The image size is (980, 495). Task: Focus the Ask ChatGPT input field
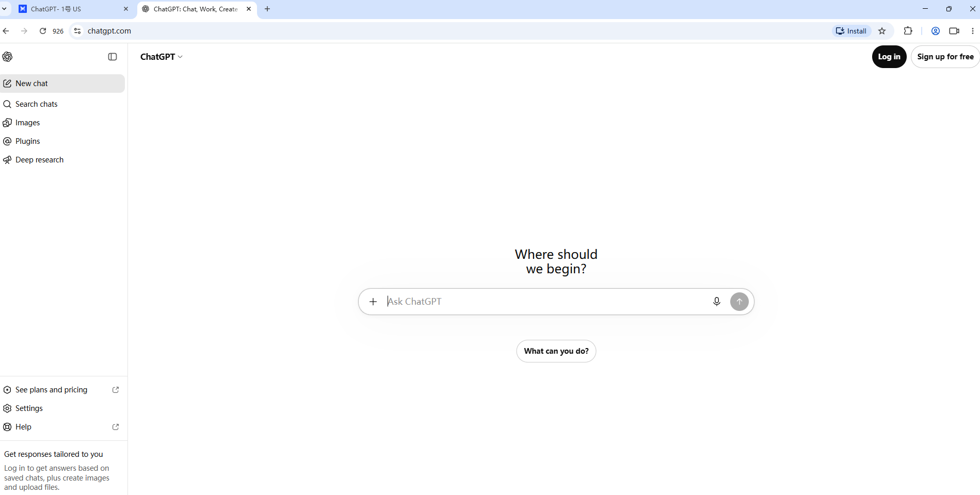pyautogui.click(x=545, y=302)
